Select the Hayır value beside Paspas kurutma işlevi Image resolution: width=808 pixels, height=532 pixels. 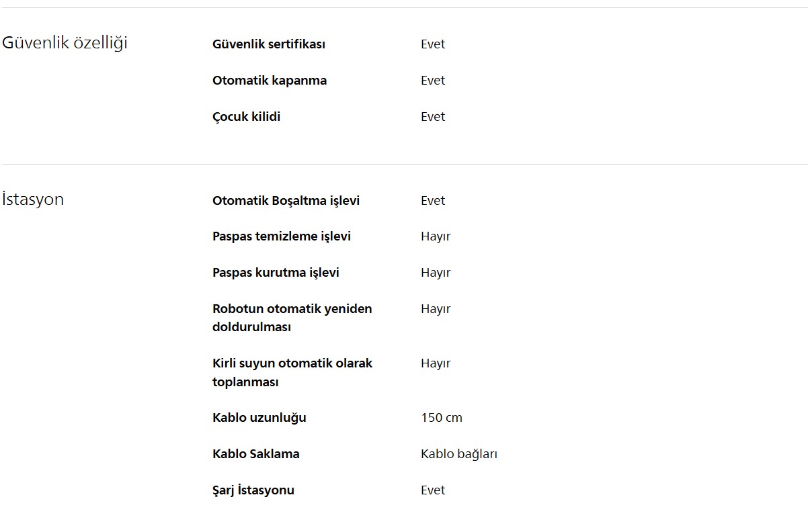point(436,273)
